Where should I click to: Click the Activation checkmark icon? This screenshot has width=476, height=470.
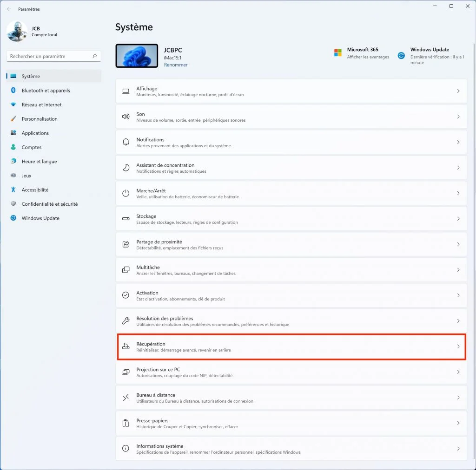126,295
